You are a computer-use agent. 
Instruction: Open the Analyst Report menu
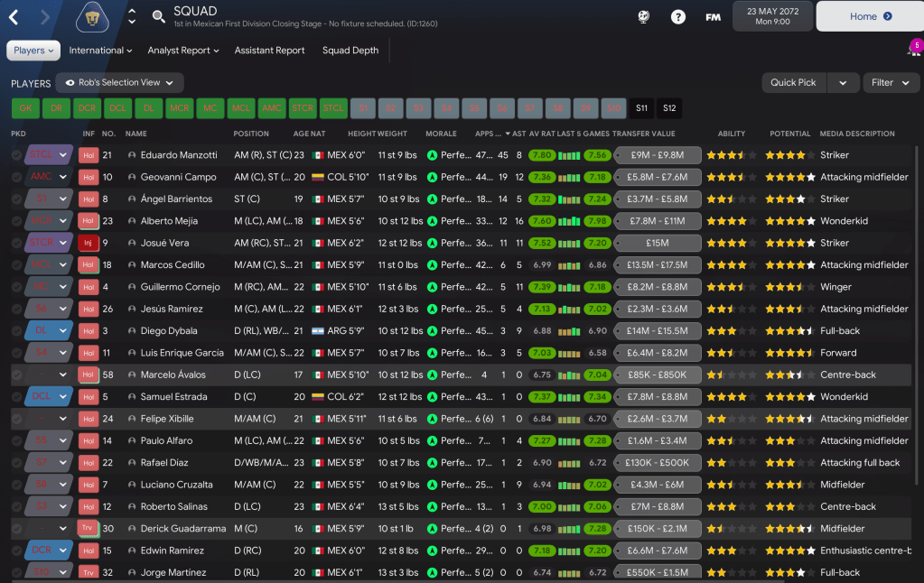[x=183, y=51]
